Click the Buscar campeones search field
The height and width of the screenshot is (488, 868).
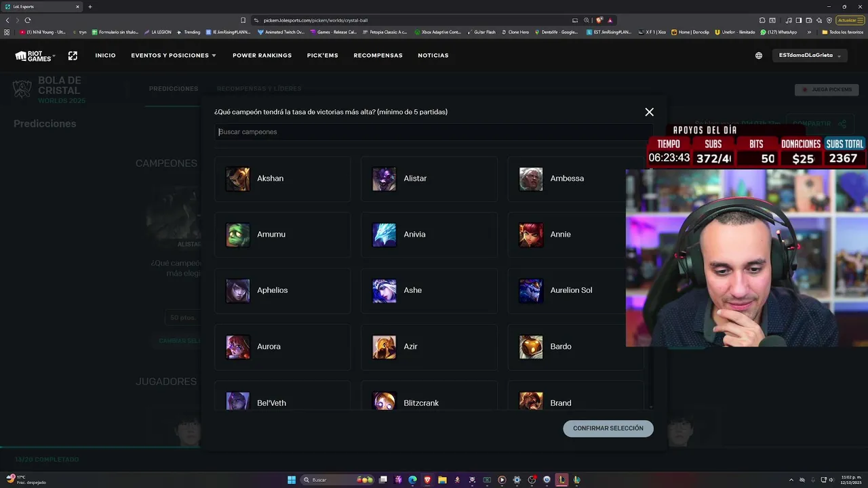[x=434, y=132]
